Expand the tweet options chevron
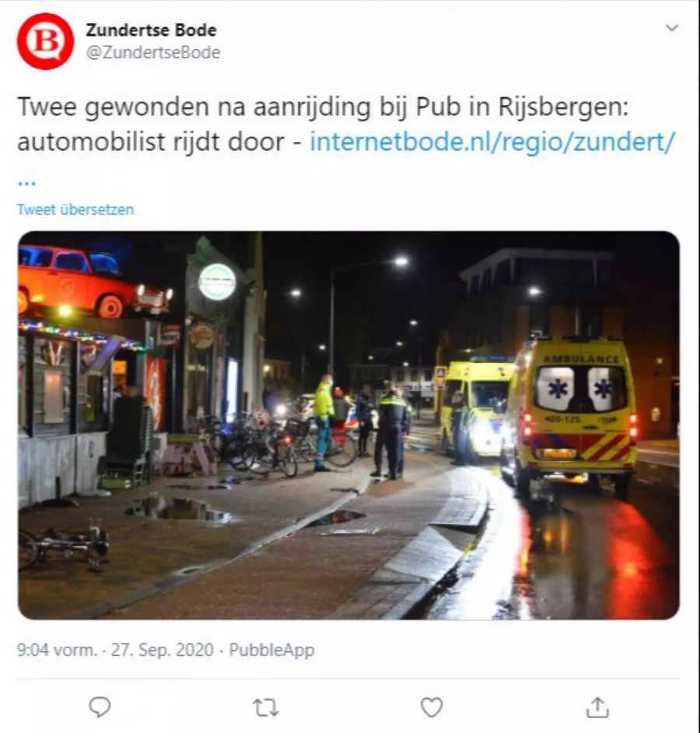The image size is (700, 733). 671,28
